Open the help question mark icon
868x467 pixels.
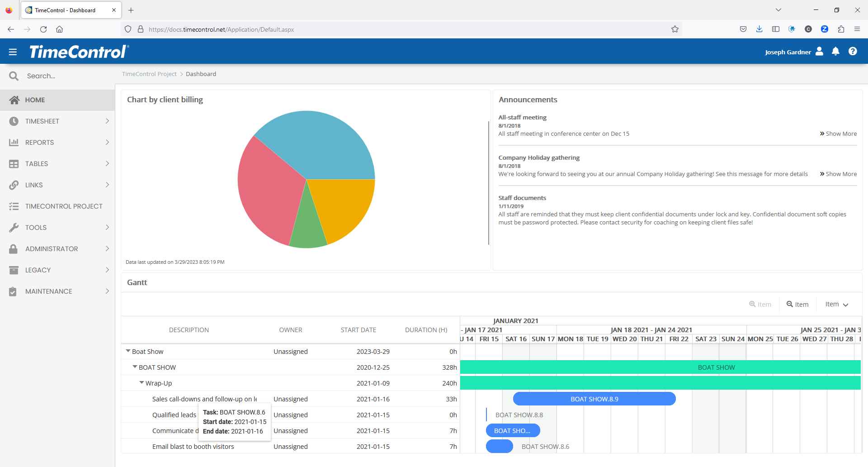tap(853, 52)
